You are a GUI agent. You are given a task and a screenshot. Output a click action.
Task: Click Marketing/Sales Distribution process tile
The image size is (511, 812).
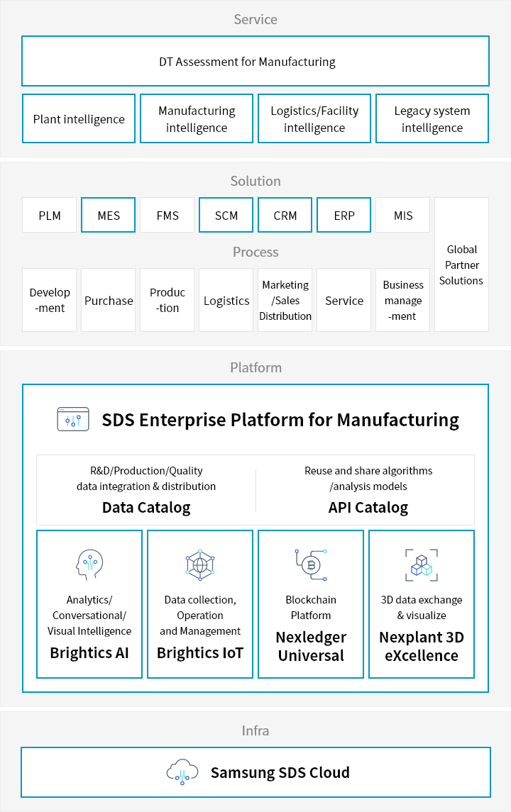pos(285,300)
